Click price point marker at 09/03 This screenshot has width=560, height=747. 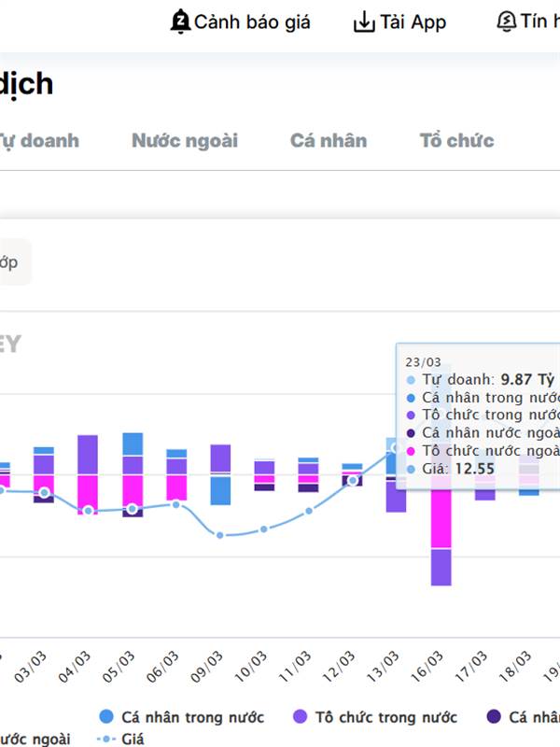[220, 535]
